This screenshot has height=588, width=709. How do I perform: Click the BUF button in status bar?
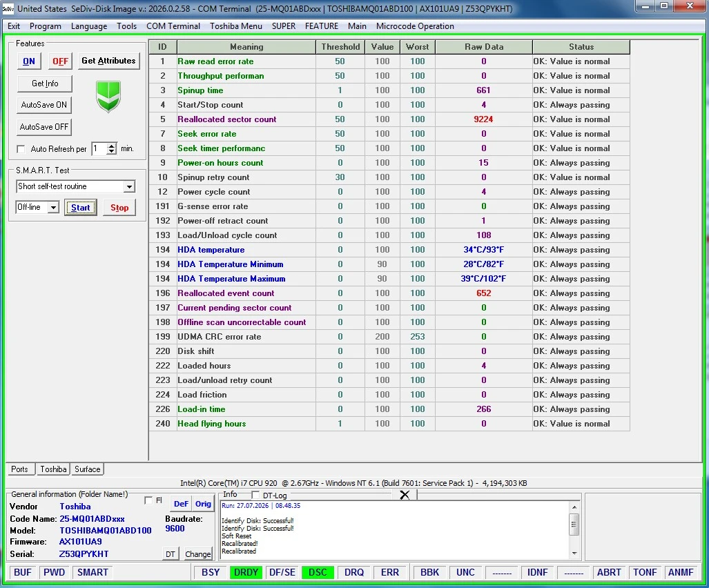tap(23, 572)
